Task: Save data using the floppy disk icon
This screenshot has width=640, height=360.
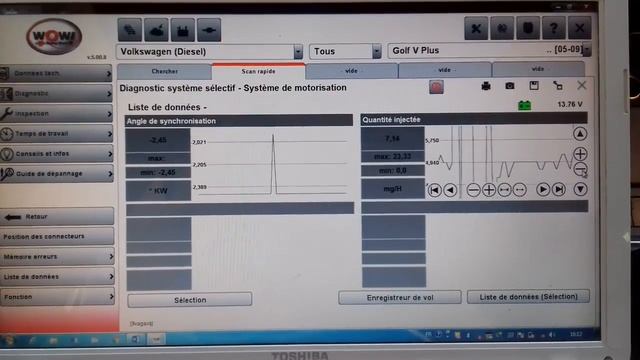Action: 534,85
